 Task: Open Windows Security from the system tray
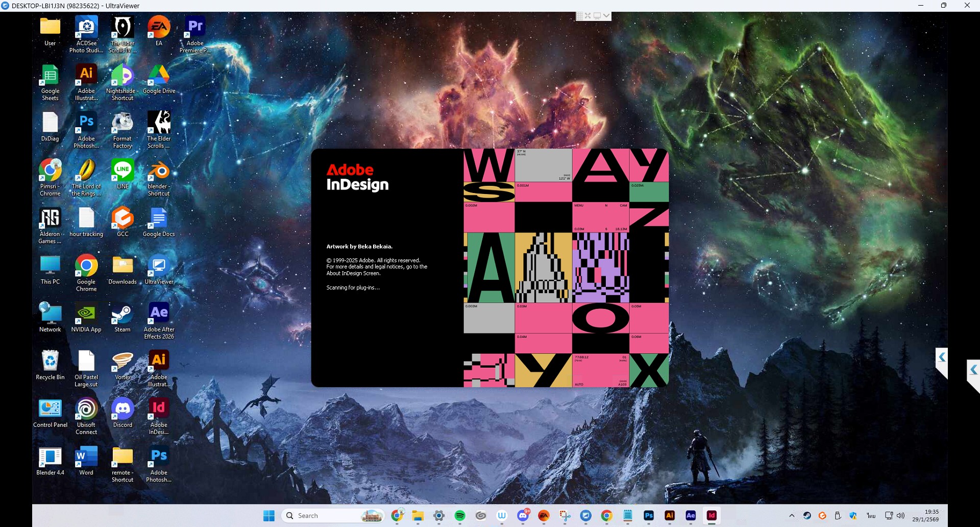(853, 516)
